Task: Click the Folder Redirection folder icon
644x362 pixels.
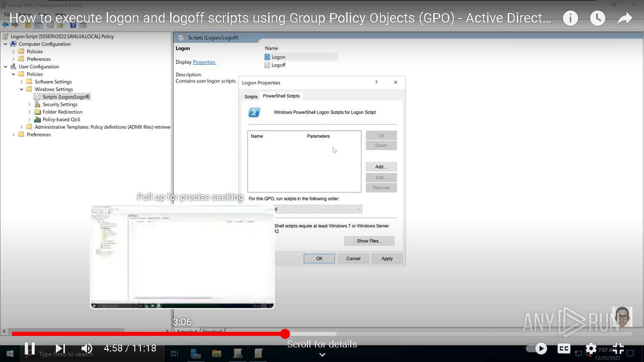Action: click(x=37, y=112)
